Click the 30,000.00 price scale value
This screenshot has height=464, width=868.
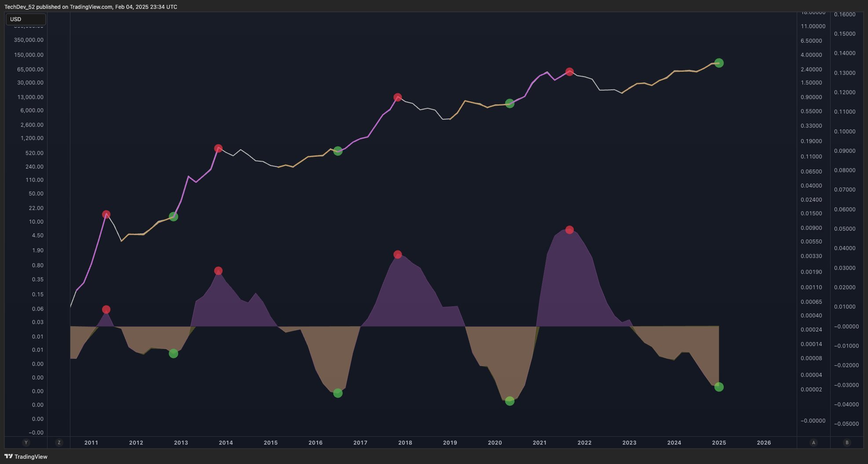tap(30, 83)
